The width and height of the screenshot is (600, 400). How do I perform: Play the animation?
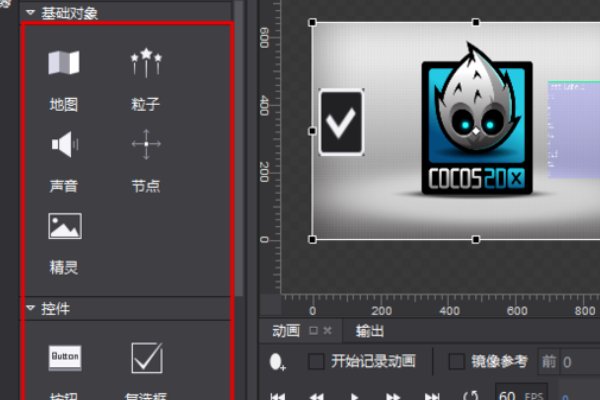pos(354,397)
